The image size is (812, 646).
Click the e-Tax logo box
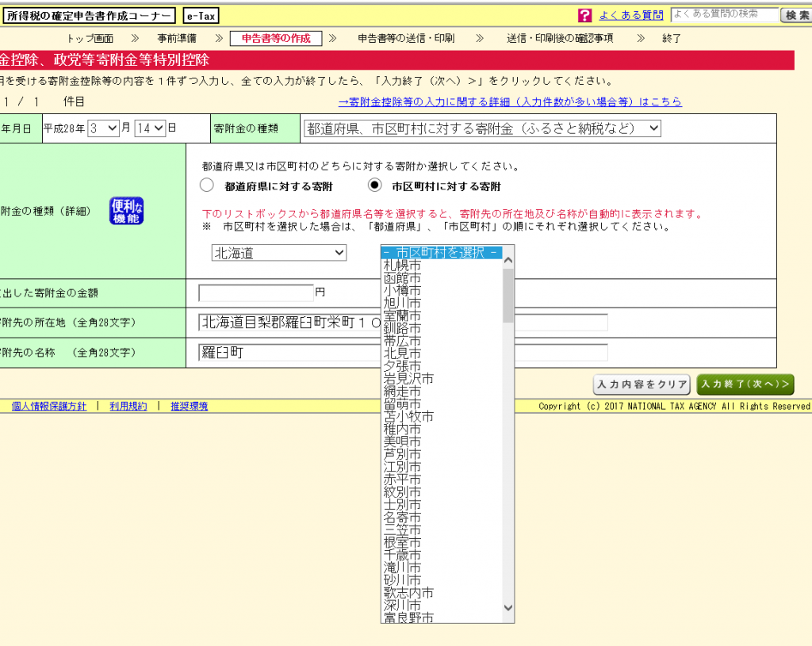pos(201,16)
